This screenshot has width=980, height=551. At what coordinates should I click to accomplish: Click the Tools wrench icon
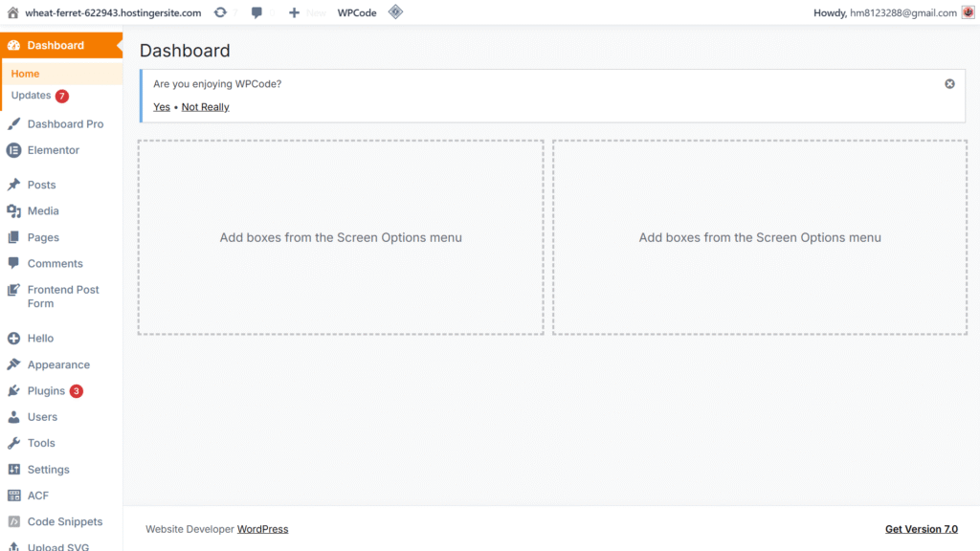(13, 443)
